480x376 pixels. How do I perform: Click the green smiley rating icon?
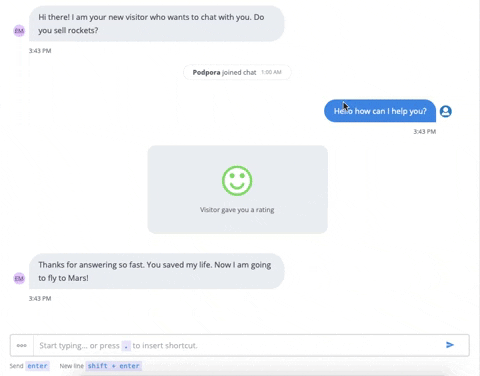point(237,181)
